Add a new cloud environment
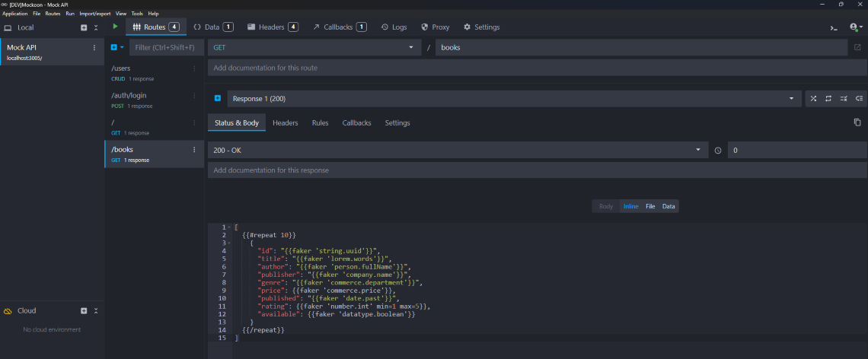The width and height of the screenshot is (868, 359). point(84,311)
